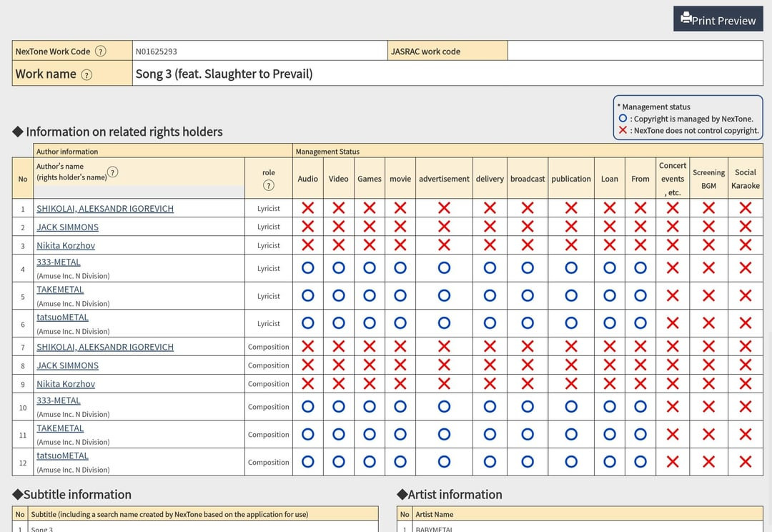Image resolution: width=772 pixels, height=532 pixels.
Task: Open Nikita Korzhov composition link in row 9
Action: (66, 384)
